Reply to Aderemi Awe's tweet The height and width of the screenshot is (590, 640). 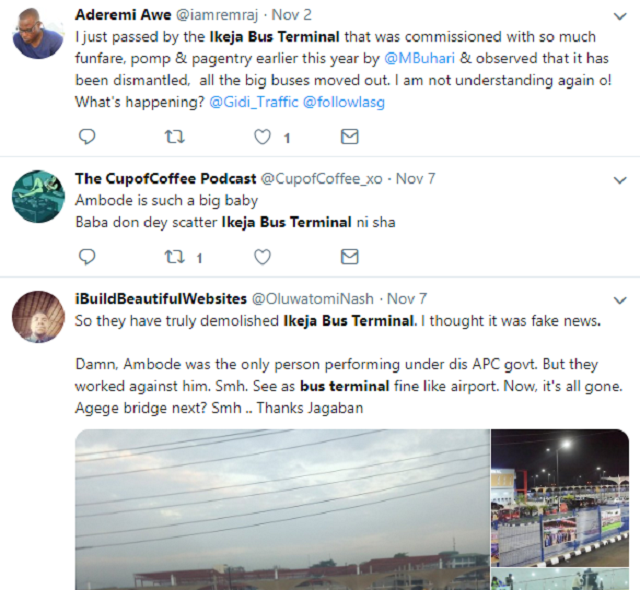(87, 137)
